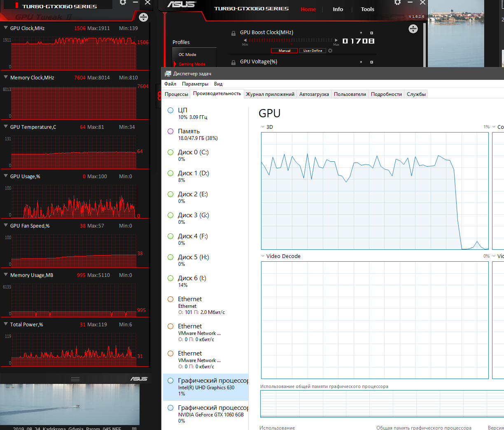Collapse the GPU Temperature,C graph

pyautogui.click(x=6, y=127)
